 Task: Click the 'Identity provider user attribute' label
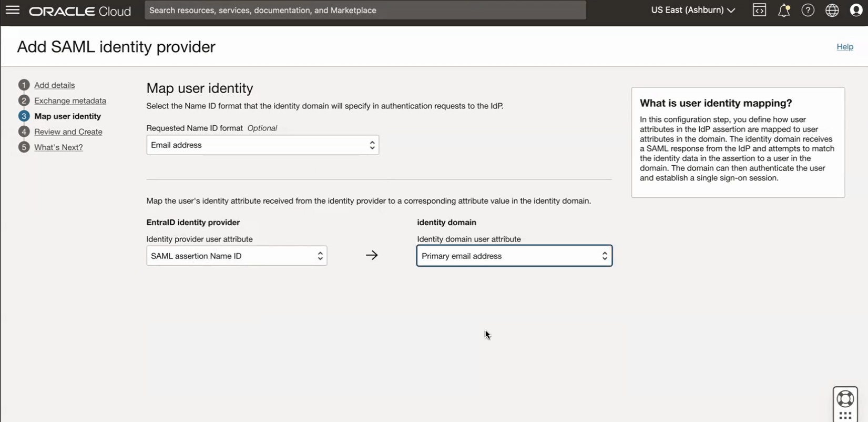tap(199, 239)
